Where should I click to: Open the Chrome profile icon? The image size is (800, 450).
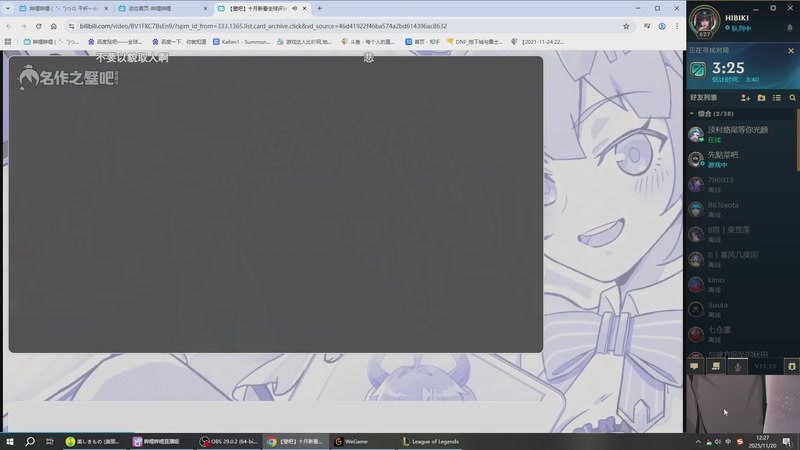pyautogui.click(x=662, y=26)
